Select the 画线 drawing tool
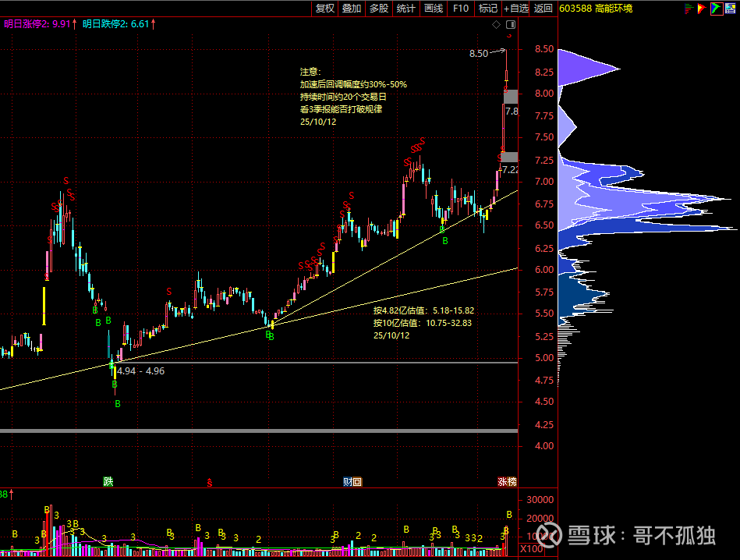Screen dimensions: 740x560 click(434, 8)
